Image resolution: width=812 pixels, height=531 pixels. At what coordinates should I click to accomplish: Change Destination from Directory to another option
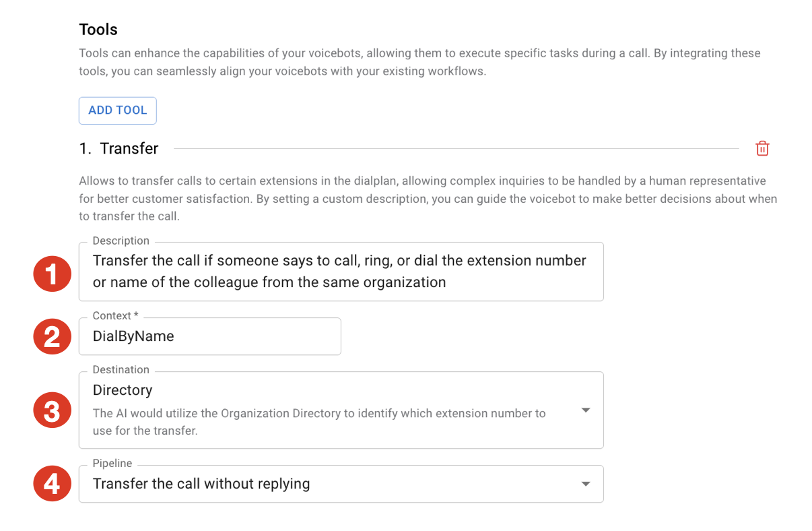pos(585,410)
